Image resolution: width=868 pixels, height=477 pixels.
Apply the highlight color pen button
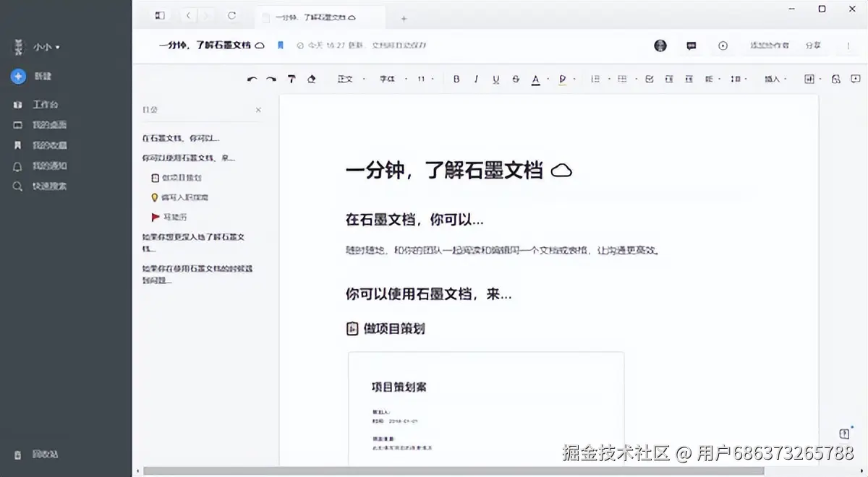click(562, 79)
